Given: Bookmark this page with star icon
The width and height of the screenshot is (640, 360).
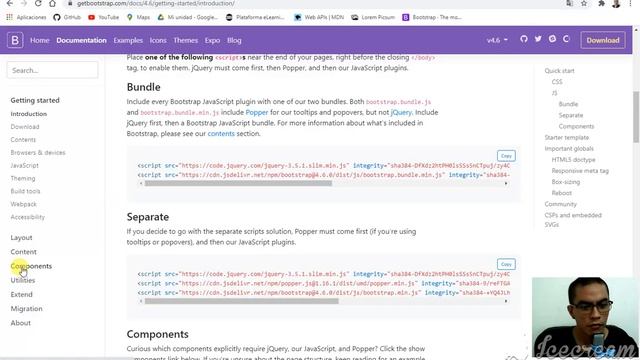Looking at the screenshot, I should (584, 3).
